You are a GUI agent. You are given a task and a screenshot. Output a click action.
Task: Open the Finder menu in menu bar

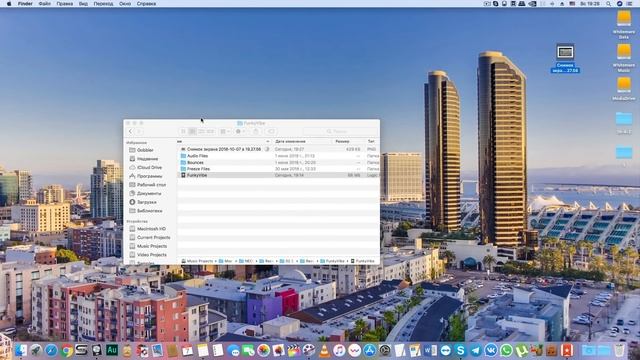(x=25, y=4)
